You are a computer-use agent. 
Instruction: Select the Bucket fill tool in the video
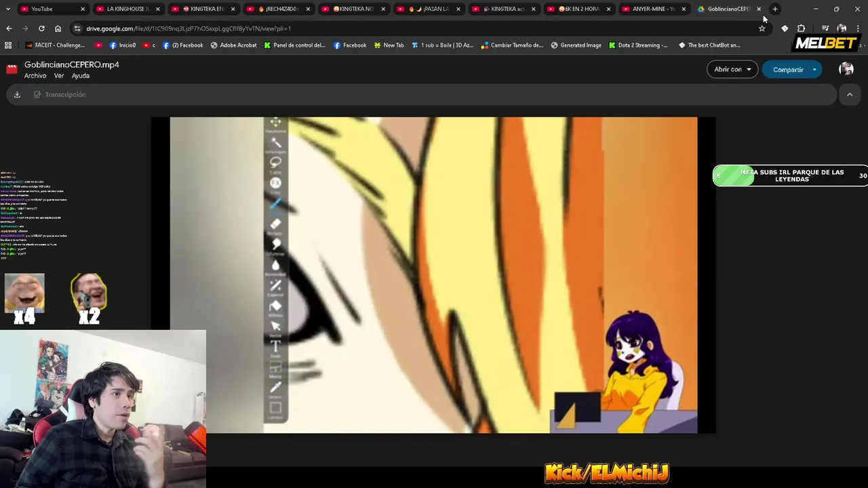point(275,307)
